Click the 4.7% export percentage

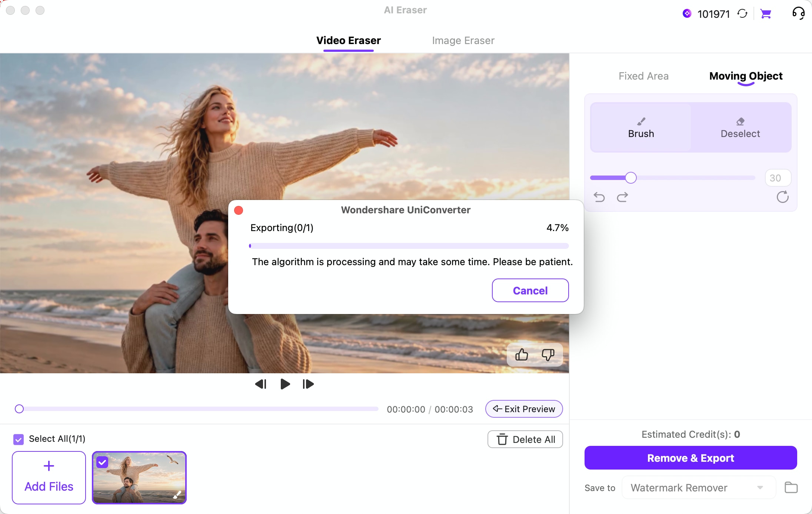558,228
